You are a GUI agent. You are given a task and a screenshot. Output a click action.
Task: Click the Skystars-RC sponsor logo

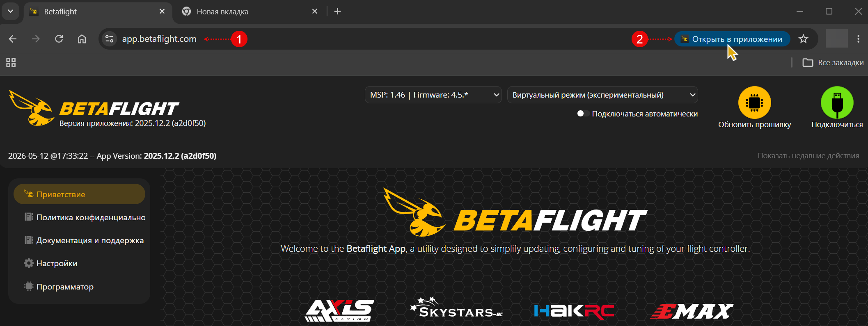pos(456,308)
